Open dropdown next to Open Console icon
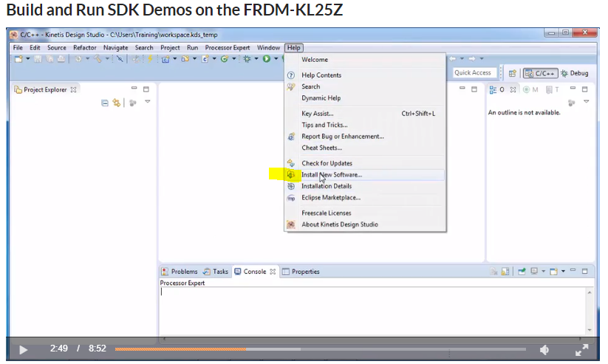The height and width of the screenshot is (364, 608). click(563, 272)
